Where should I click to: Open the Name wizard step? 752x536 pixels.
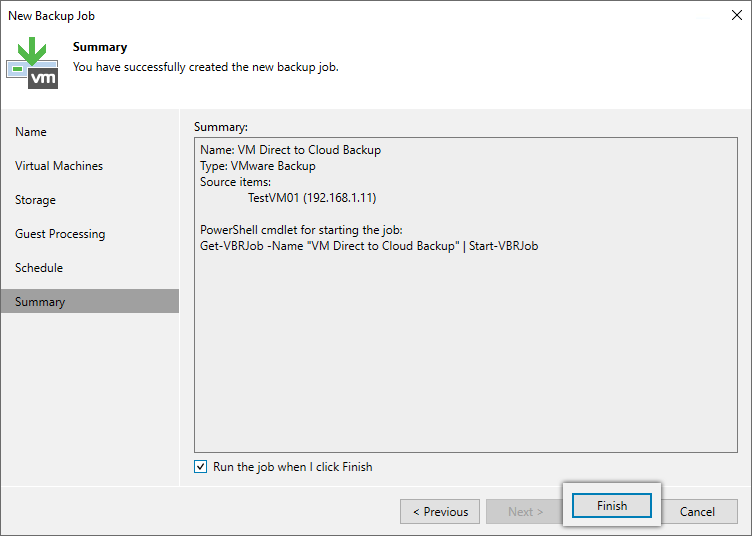(x=31, y=132)
